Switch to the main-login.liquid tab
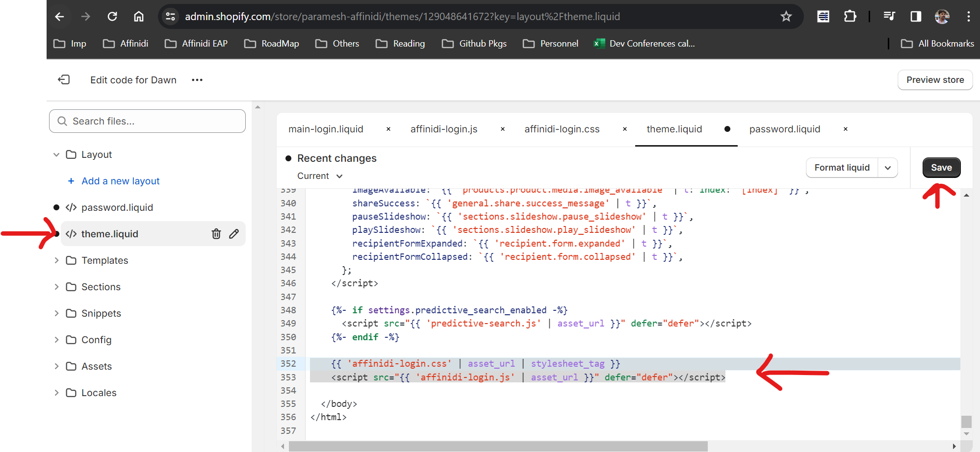980x452 pixels. pyautogui.click(x=326, y=129)
